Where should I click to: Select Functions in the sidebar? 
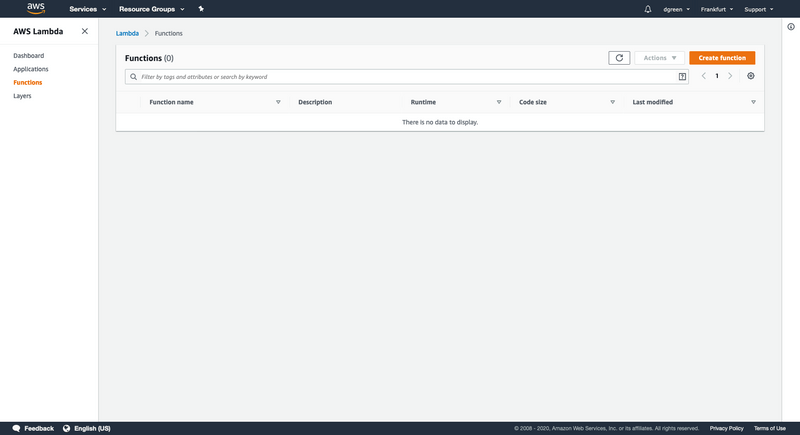[x=28, y=82]
